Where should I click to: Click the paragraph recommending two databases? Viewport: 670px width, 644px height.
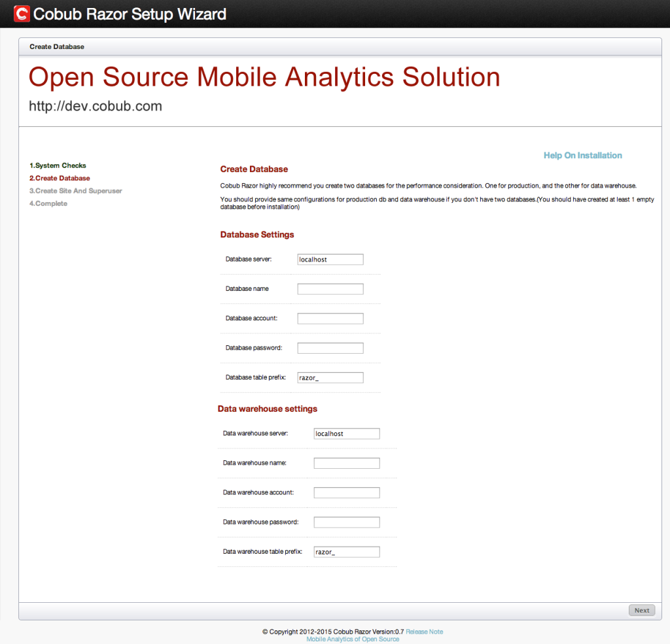(428, 186)
